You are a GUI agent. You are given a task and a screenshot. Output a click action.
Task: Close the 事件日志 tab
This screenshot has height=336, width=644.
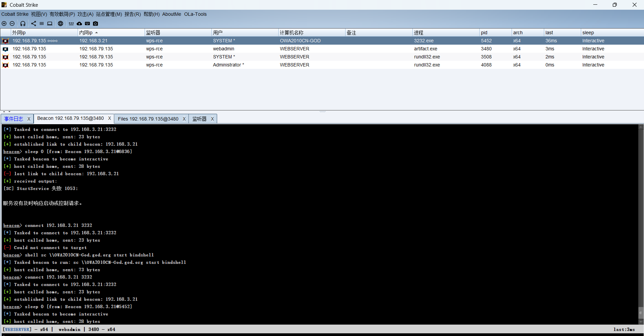(29, 119)
